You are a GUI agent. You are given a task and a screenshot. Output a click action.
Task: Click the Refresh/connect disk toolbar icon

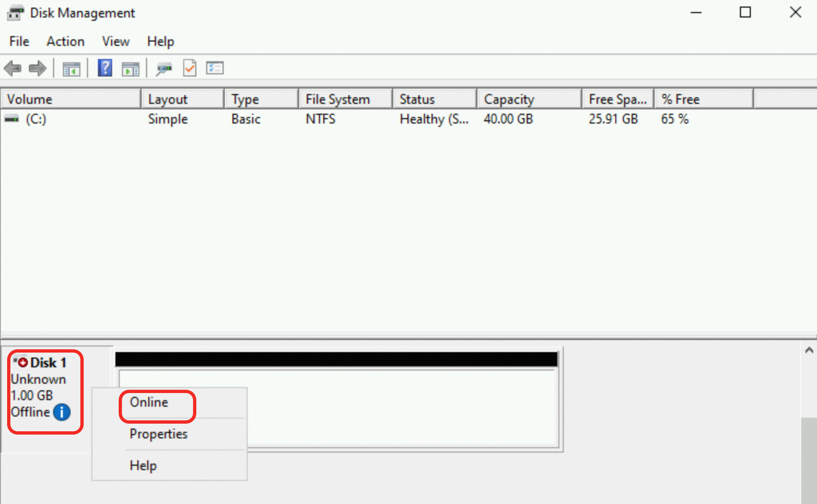point(164,69)
